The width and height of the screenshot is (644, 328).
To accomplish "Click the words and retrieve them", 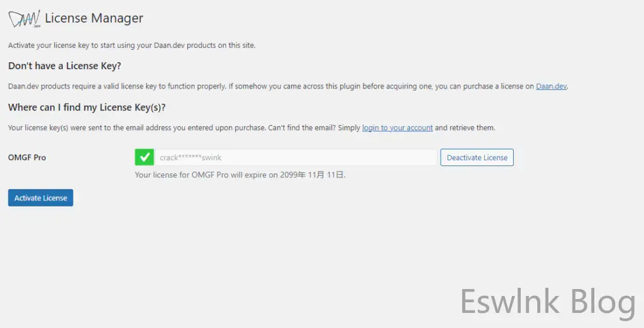I will coord(465,128).
